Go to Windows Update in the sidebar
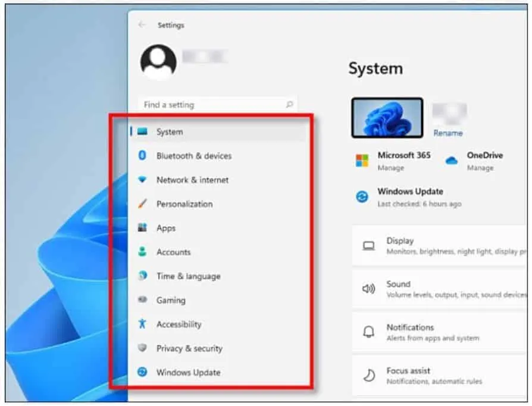Image resolution: width=532 pixels, height=406 pixels. (x=188, y=372)
